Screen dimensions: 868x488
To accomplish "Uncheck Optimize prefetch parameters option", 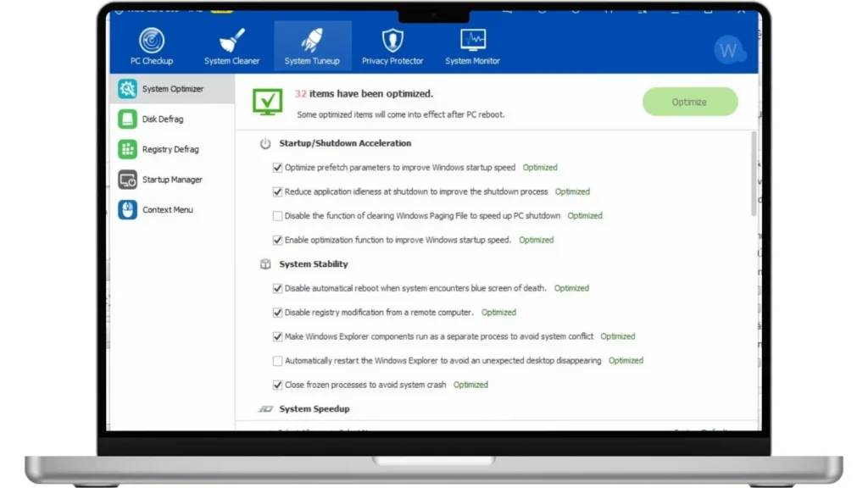I will (277, 168).
